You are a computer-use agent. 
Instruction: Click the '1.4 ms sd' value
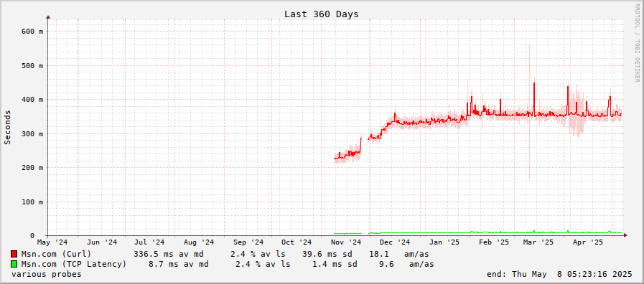pos(335,264)
